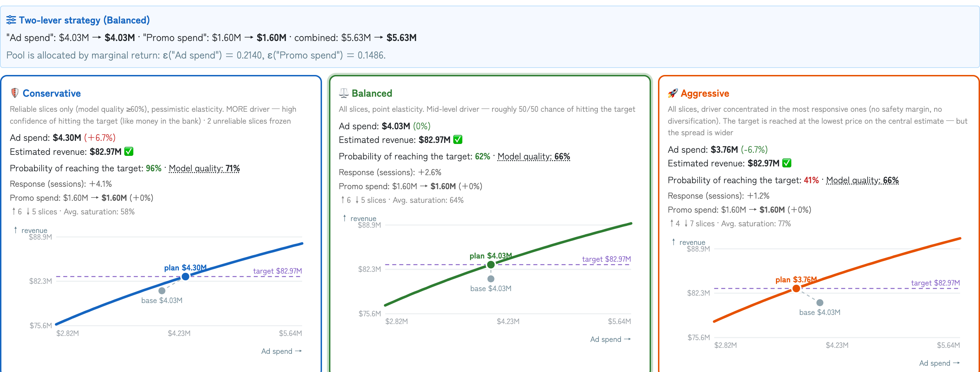Click the 96% probability value
Screen dimensions: 980x372
tap(154, 168)
